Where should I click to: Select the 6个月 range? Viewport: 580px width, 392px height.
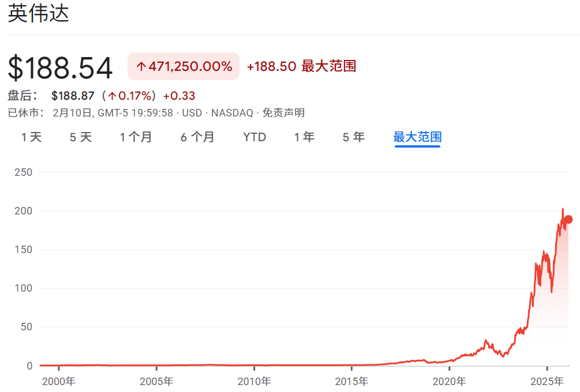tap(197, 137)
